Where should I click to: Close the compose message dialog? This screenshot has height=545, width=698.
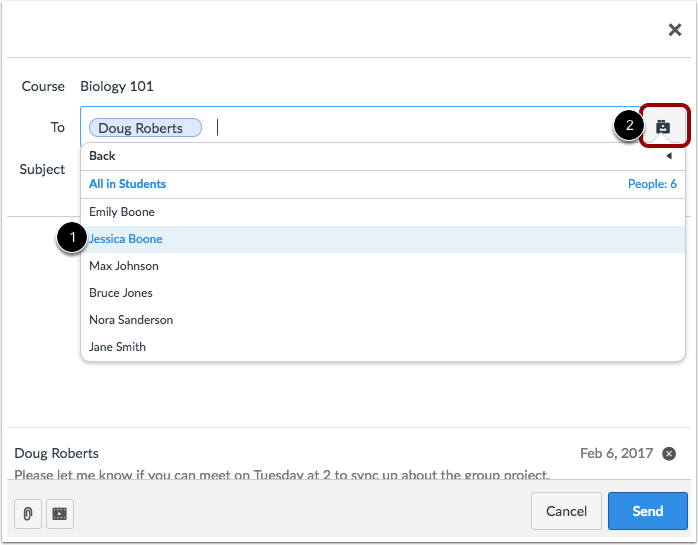(x=675, y=30)
